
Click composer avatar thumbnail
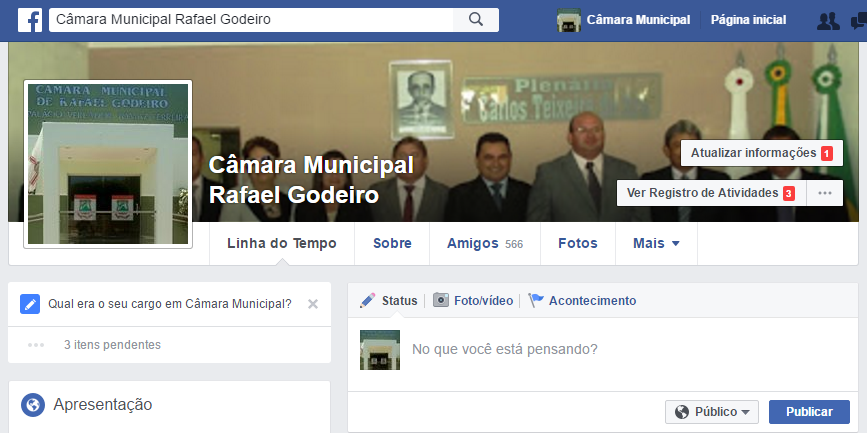pyautogui.click(x=380, y=350)
